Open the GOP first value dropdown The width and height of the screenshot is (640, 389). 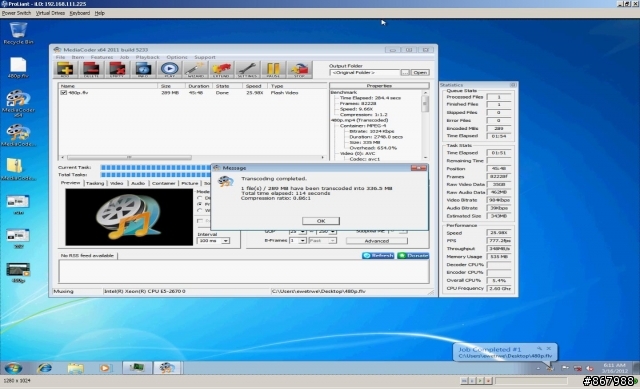(x=302, y=231)
